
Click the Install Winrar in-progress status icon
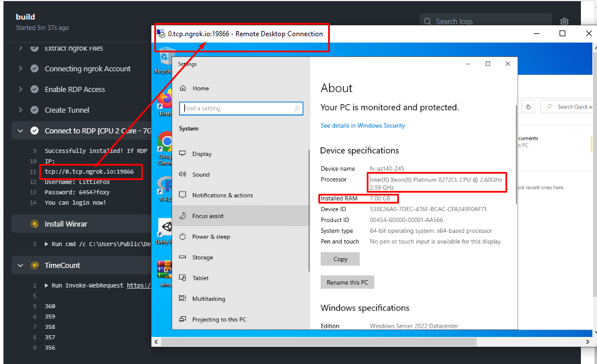(x=35, y=224)
